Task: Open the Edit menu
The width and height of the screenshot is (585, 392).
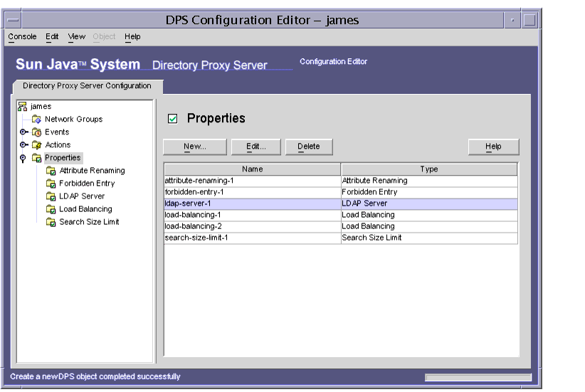Action: (52, 36)
